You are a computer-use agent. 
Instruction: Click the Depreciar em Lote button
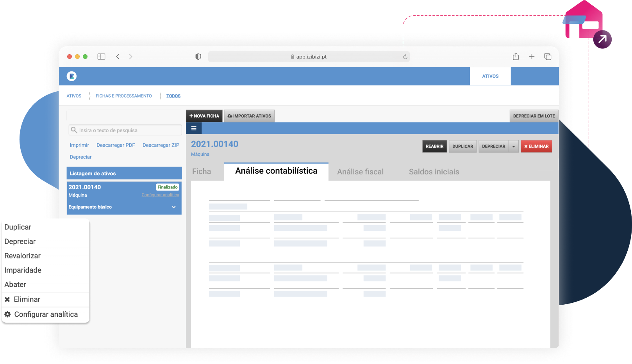[x=534, y=116]
